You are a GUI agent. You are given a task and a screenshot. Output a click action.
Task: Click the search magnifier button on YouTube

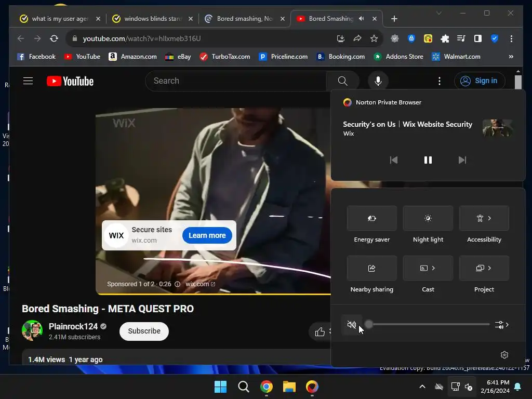point(343,81)
